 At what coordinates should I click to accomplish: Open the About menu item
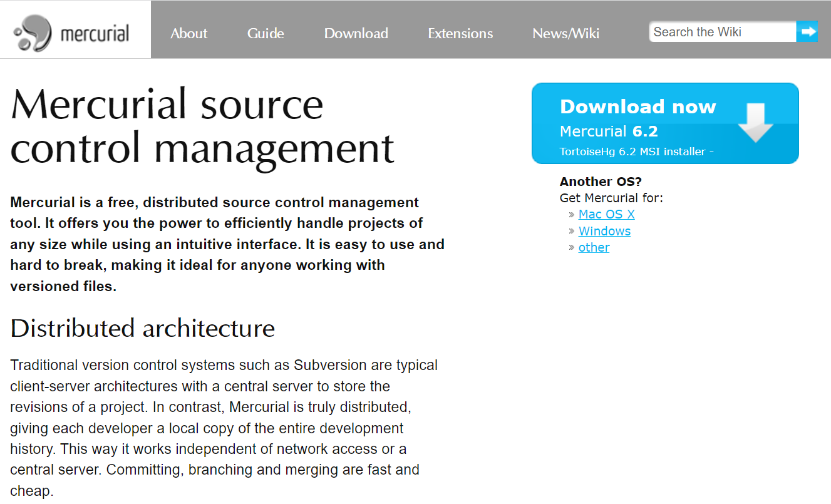pos(188,33)
